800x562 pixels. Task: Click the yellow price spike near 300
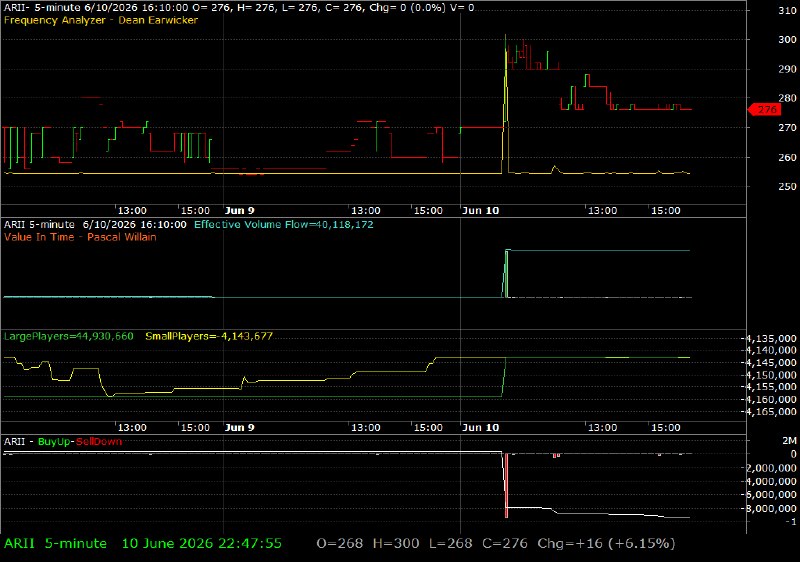pyautogui.click(x=505, y=102)
